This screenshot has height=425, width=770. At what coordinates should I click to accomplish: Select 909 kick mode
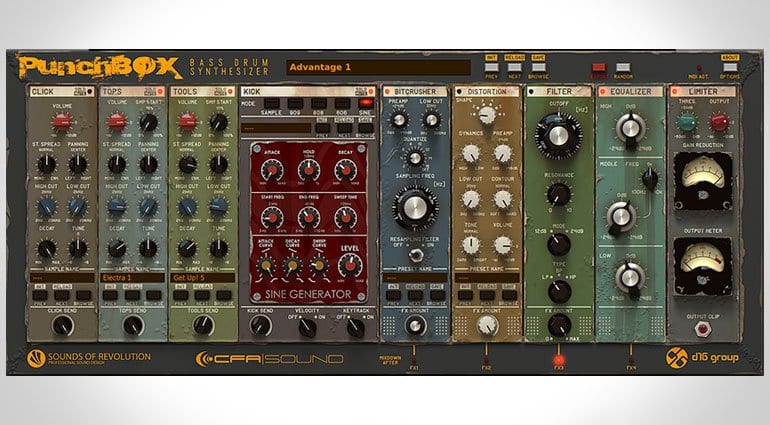coord(295,103)
